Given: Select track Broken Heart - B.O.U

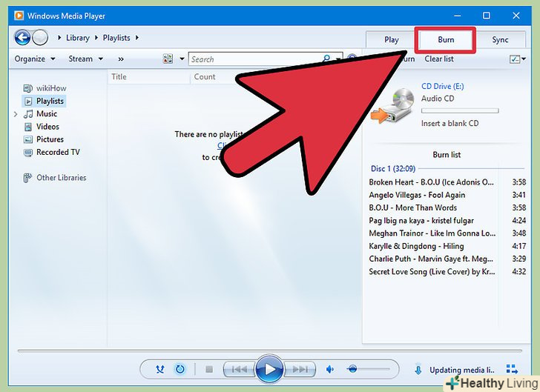Looking at the screenshot, I should point(447,182).
